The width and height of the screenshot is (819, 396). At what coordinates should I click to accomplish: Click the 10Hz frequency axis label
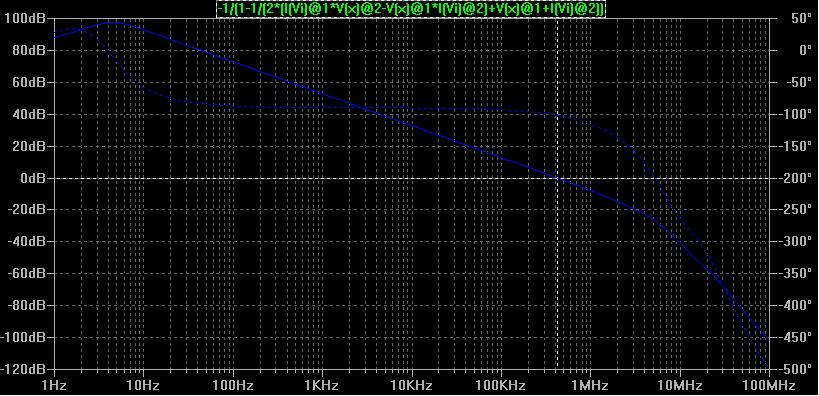click(x=143, y=386)
